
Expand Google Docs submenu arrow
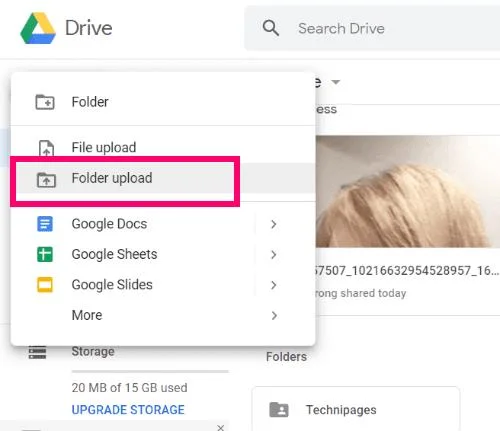point(274,224)
